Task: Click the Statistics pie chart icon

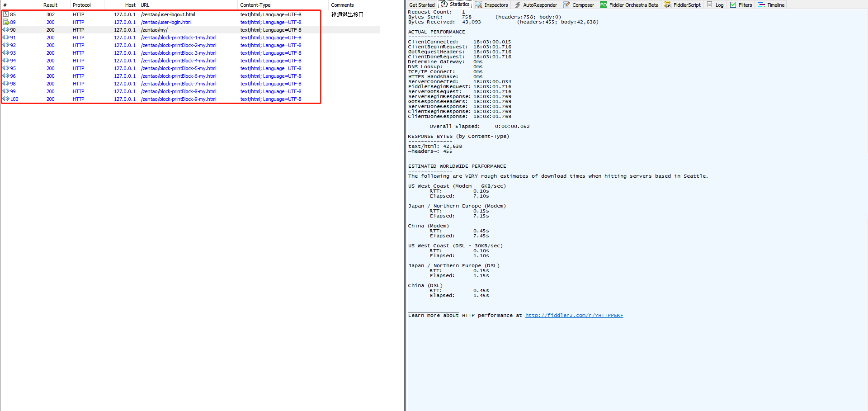Action: [442, 5]
